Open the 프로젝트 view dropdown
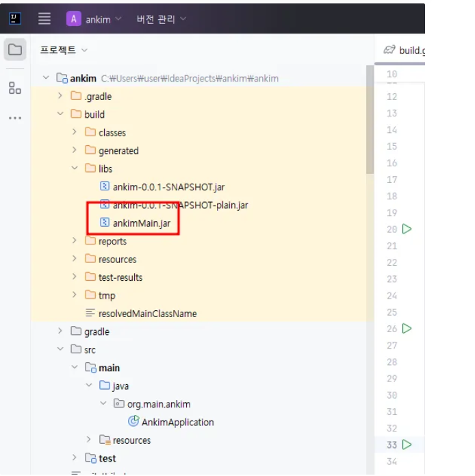 (x=64, y=49)
